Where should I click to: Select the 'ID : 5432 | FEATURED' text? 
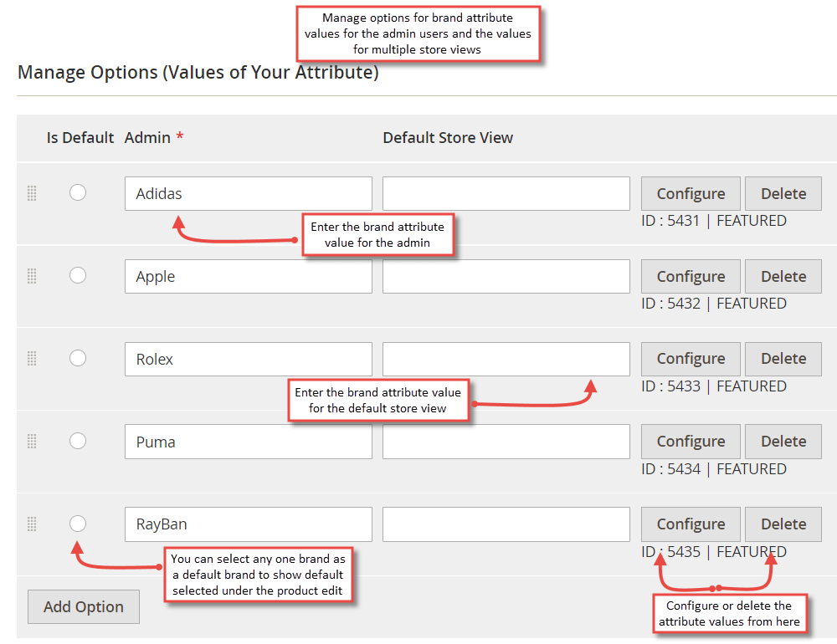pos(714,303)
